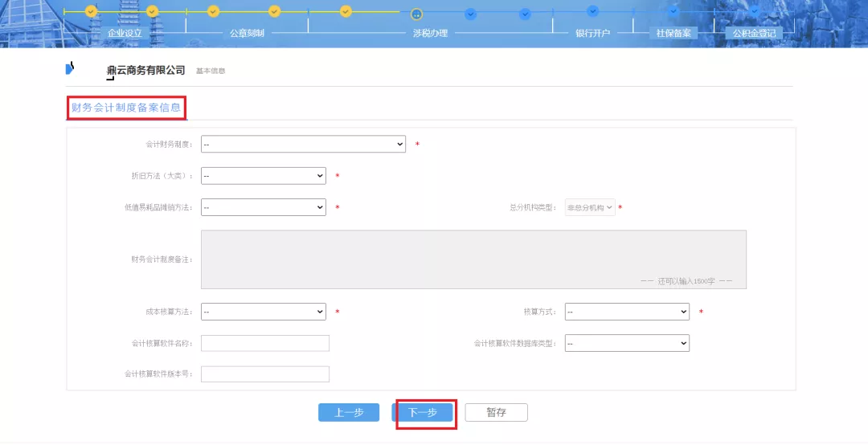Focus the 财务会计制度备注 text area

473,259
